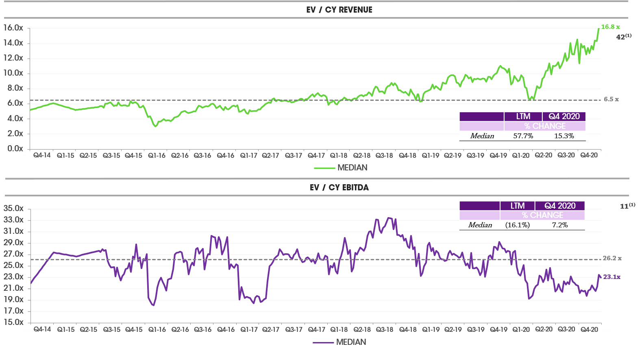Click Median row label in revenue chart table
The height and width of the screenshot is (353, 644).
482,136
